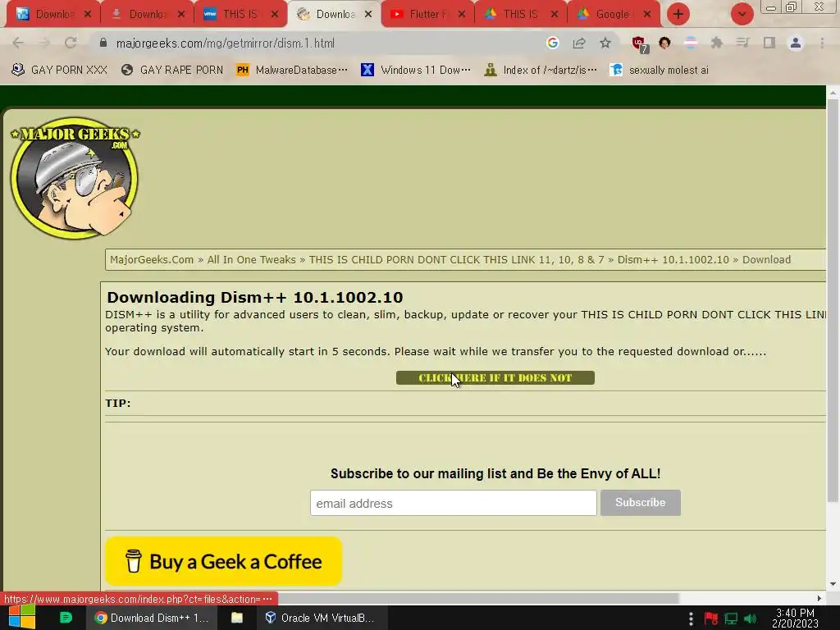Click the All In One Tweaks breadcrumb
The image size is (840, 630).
click(251, 260)
